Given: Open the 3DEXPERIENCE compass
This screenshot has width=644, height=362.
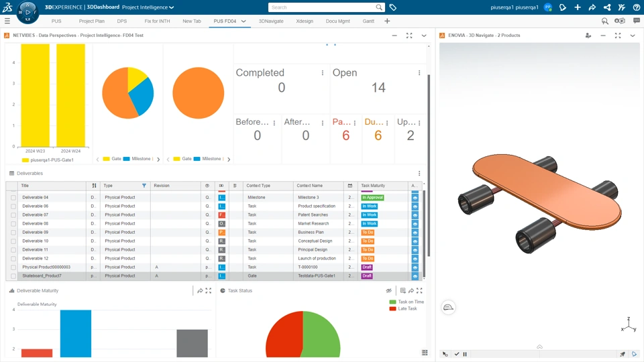Looking at the screenshot, I should [x=28, y=12].
